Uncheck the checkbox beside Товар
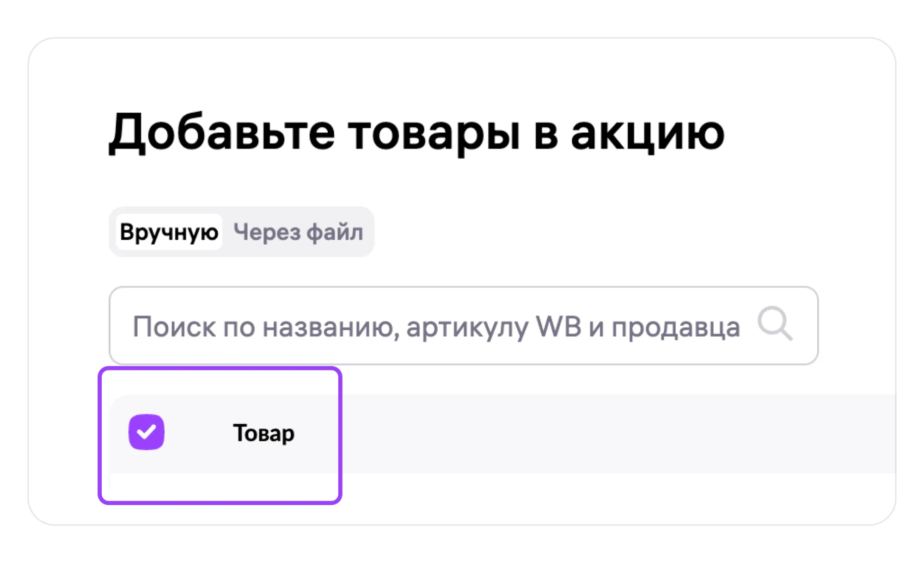924x563 pixels. click(x=147, y=432)
